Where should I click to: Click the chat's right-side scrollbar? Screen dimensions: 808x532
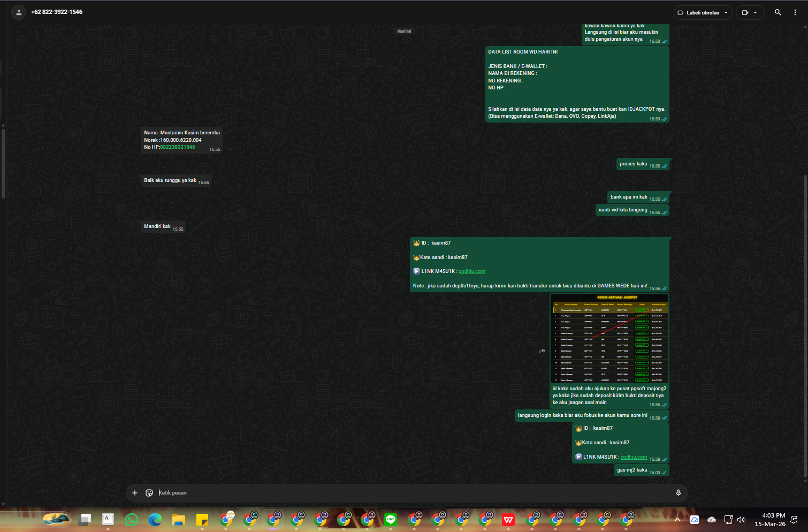pos(805,326)
